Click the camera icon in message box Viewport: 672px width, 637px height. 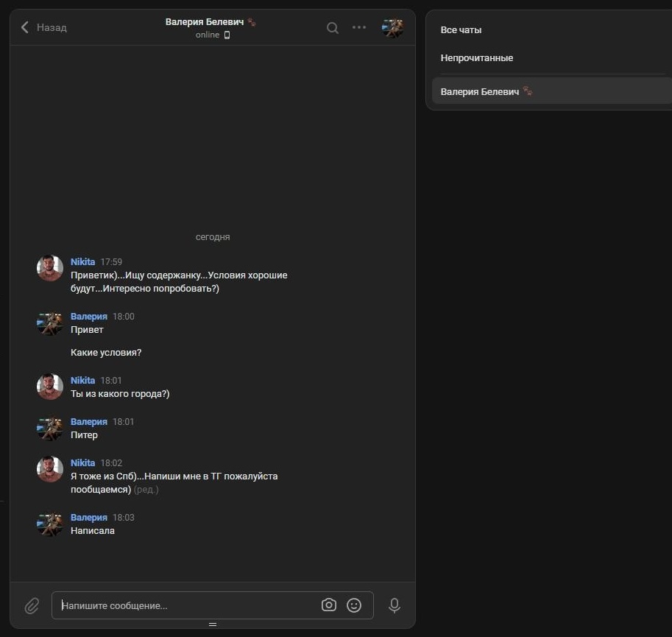(x=329, y=605)
